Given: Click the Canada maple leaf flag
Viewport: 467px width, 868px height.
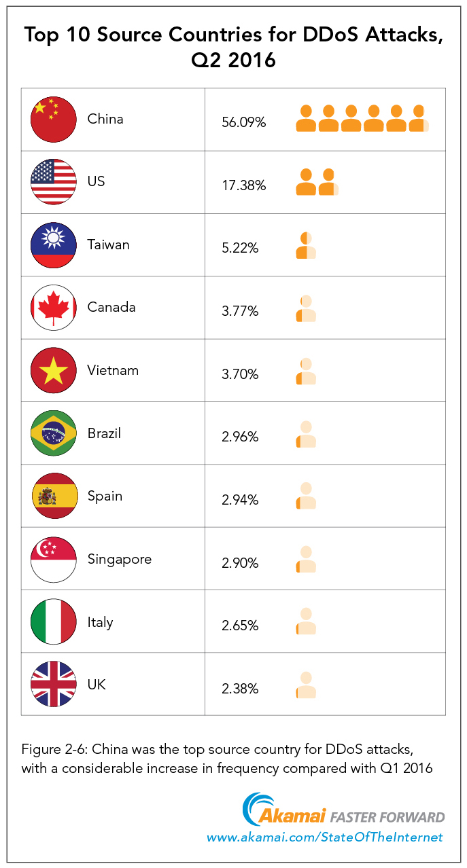Looking at the screenshot, I should (x=53, y=308).
